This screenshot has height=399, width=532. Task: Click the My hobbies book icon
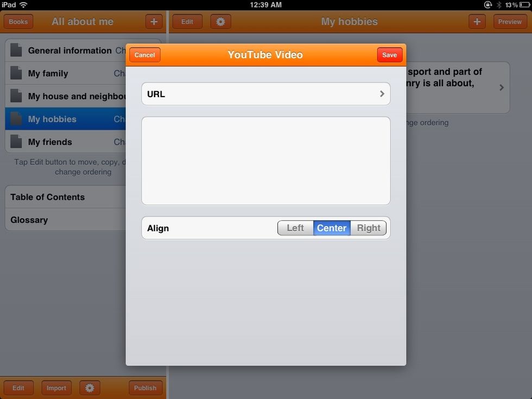point(16,119)
